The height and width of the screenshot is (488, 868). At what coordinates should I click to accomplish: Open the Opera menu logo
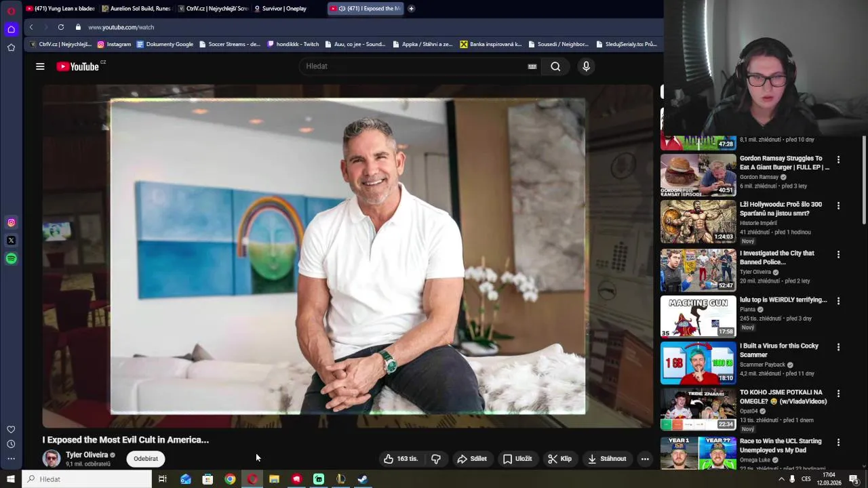[11, 11]
